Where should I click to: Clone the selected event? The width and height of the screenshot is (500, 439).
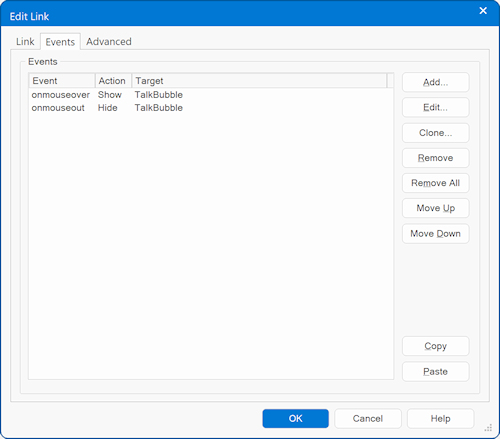[435, 133]
